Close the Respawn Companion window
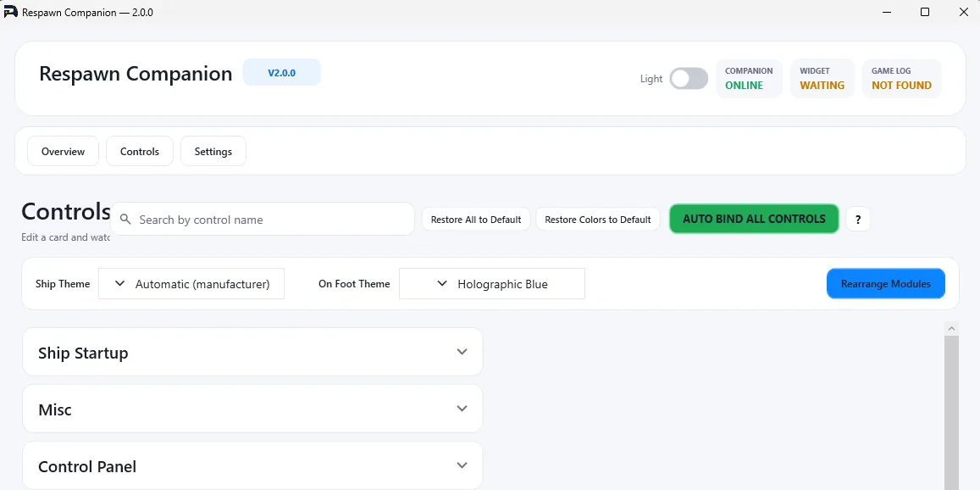Screen dimensions: 980x490 click(963, 12)
